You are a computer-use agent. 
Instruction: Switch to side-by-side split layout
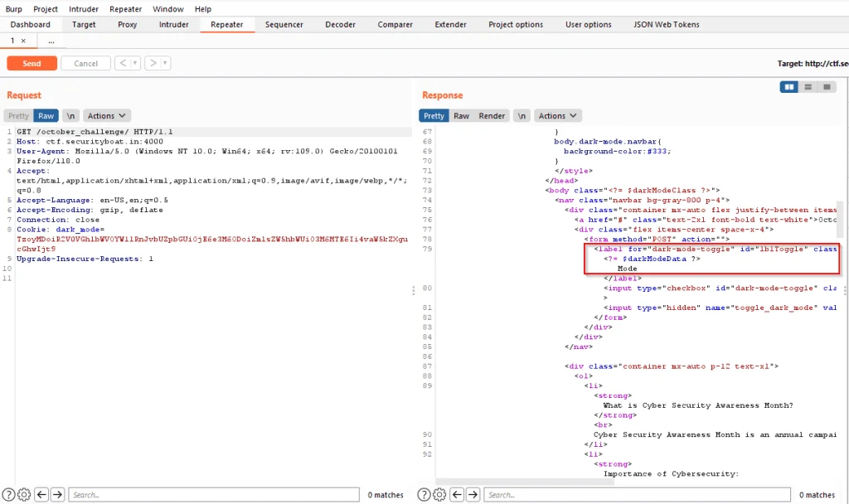coord(789,86)
